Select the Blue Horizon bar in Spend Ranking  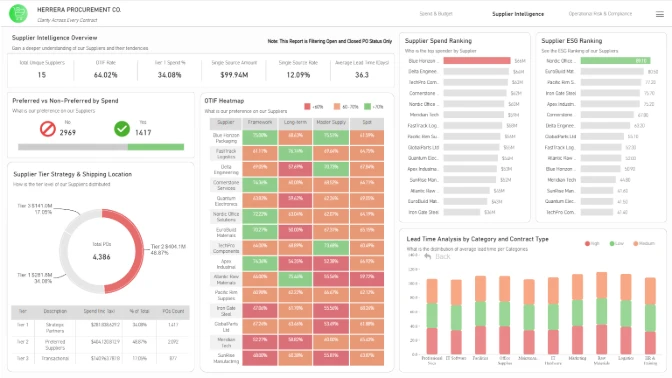(x=477, y=61)
